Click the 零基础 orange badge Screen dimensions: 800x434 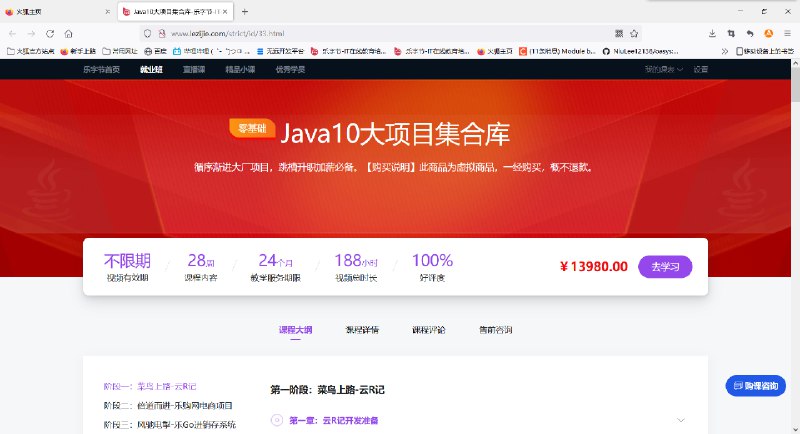(x=252, y=128)
